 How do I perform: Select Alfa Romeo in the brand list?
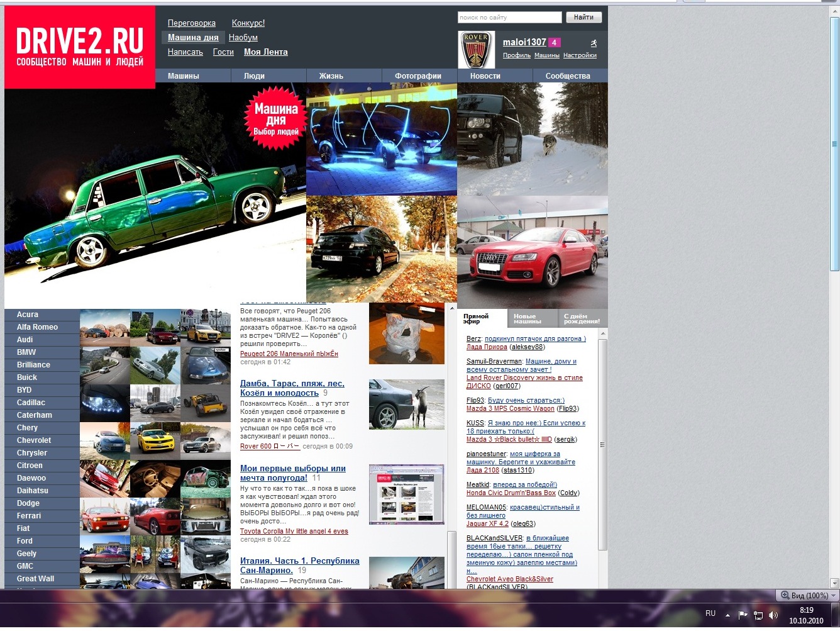pos(42,327)
